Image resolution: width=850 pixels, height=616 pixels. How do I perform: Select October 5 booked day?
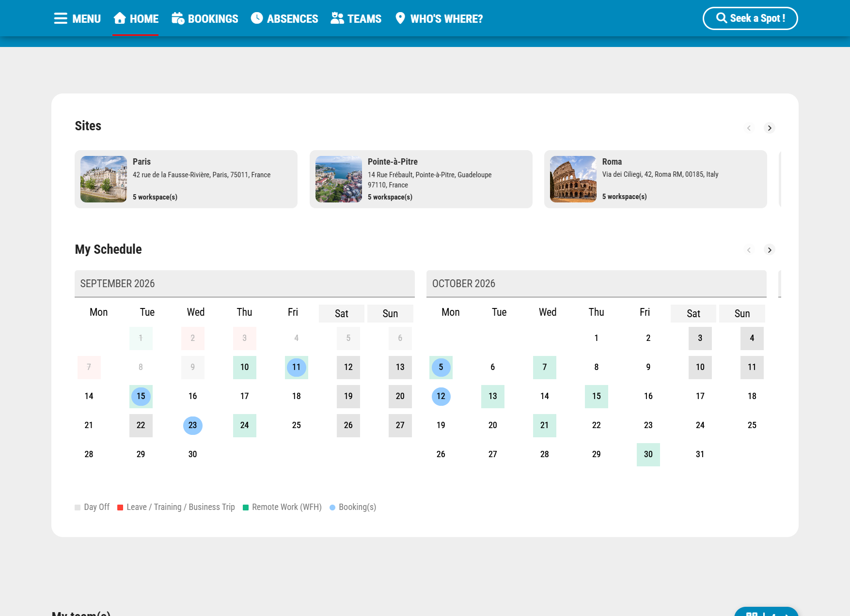(441, 368)
